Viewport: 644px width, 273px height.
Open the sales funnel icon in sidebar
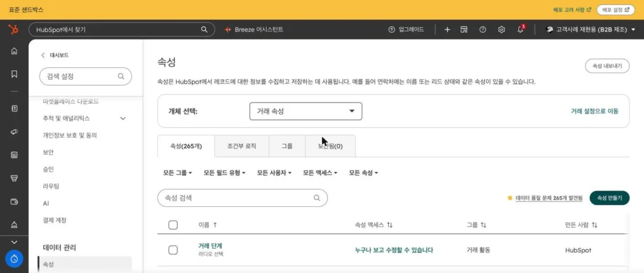pos(14,178)
